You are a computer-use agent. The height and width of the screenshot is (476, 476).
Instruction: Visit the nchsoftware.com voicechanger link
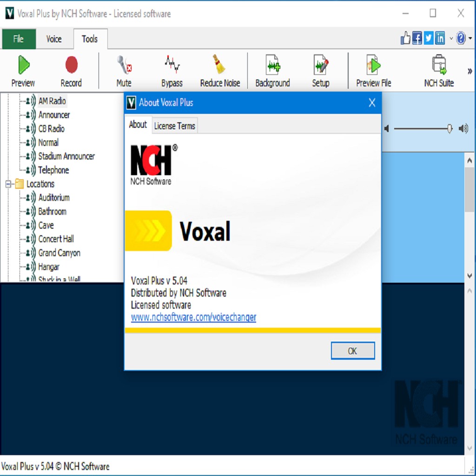click(x=193, y=317)
